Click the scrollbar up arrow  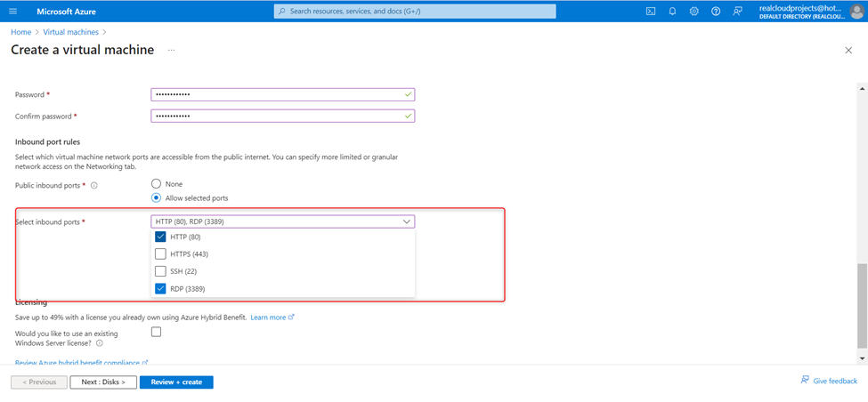pos(862,88)
